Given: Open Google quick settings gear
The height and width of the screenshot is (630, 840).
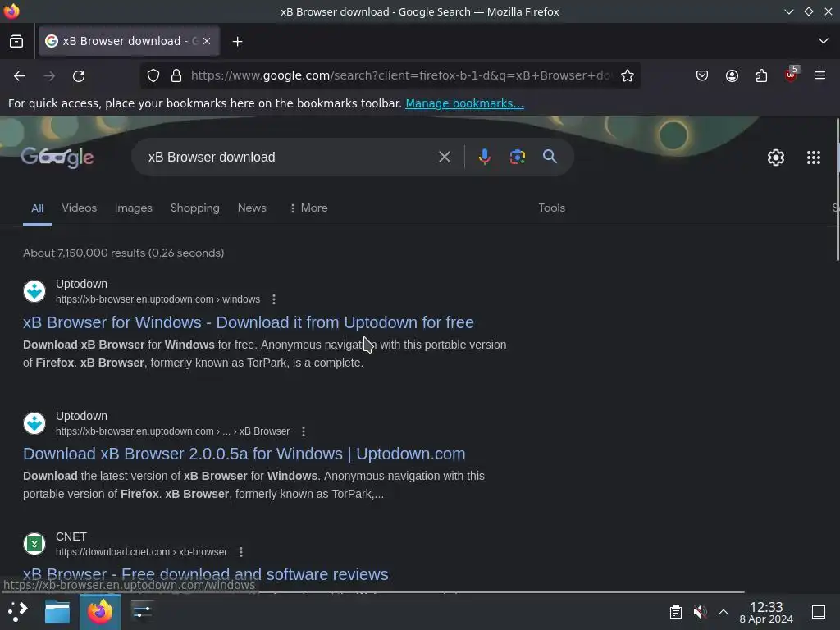Looking at the screenshot, I should tap(776, 157).
